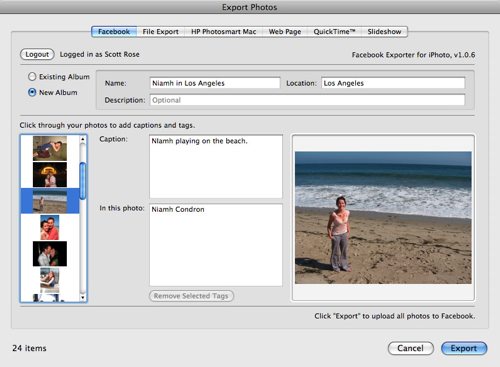
Task: Click the '24 items' count label
Action: coord(29,348)
